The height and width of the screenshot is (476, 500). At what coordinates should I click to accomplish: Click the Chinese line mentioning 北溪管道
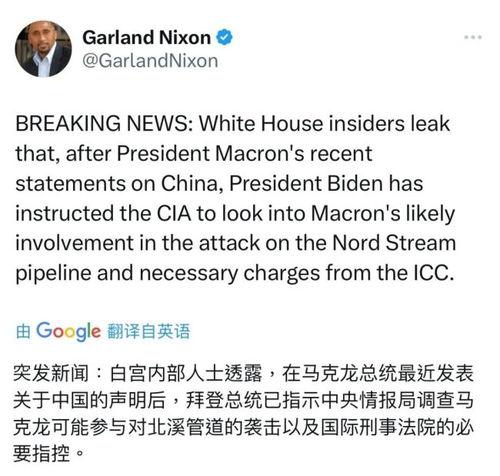(x=243, y=427)
